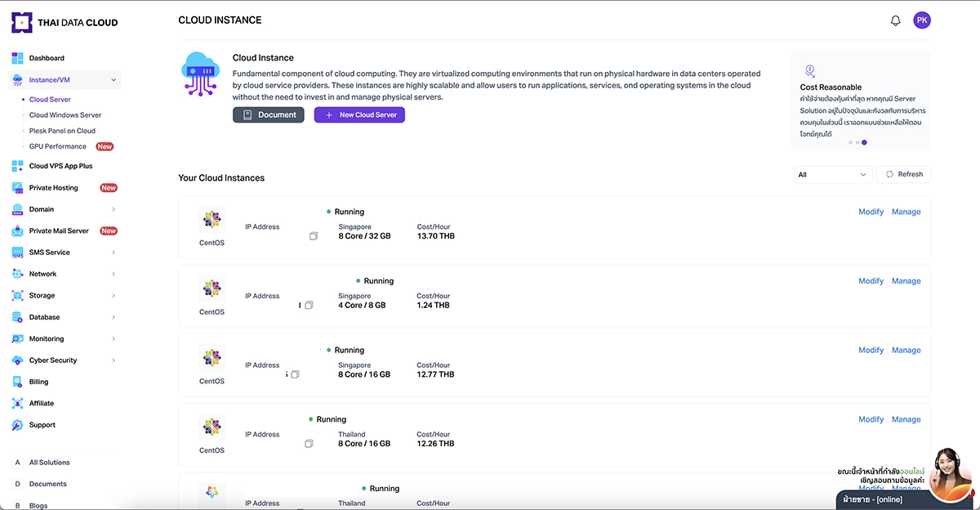Expand the Storage submenu arrow

click(114, 296)
